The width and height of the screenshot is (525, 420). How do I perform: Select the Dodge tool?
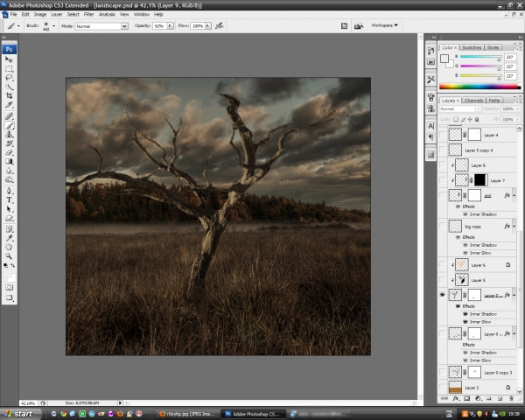(9, 180)
